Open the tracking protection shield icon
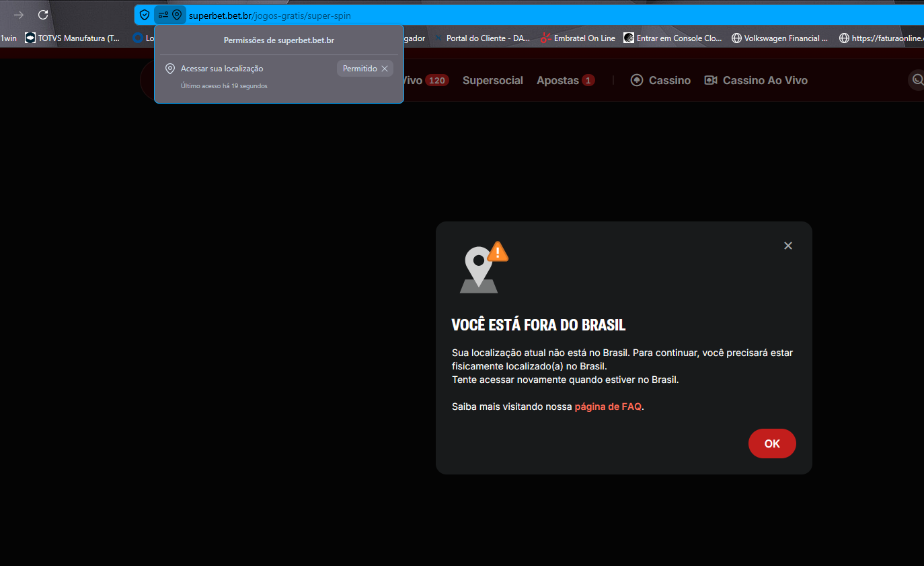Screen dimensions: 924x566 coord(145,15)
